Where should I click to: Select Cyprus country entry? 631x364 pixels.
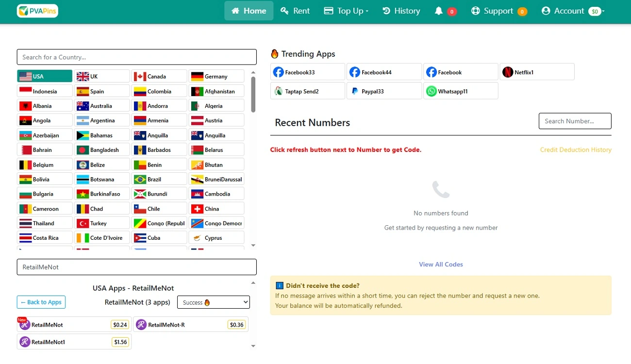tap(216, 238)
